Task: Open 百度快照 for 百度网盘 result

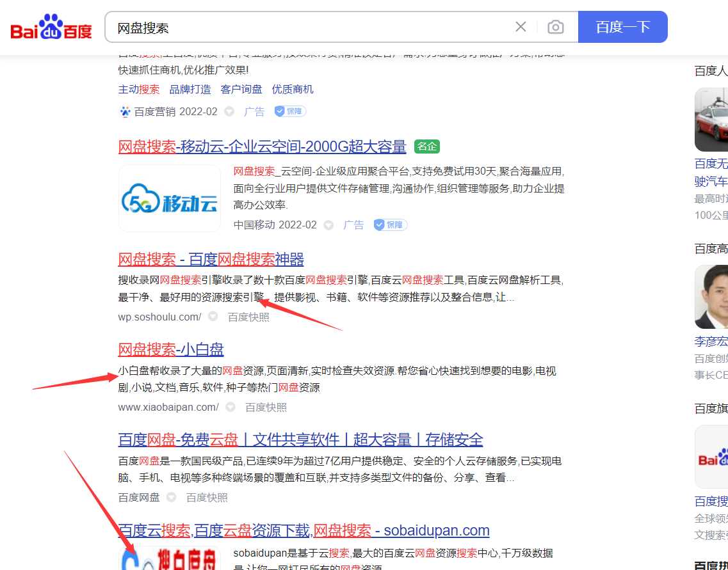Action: click(x=207, y=497)
